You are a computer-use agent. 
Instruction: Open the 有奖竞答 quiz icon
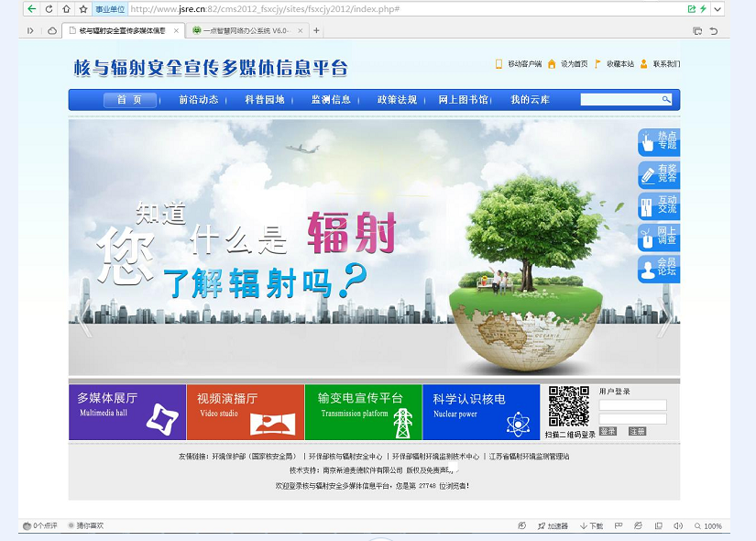[658, 174]
